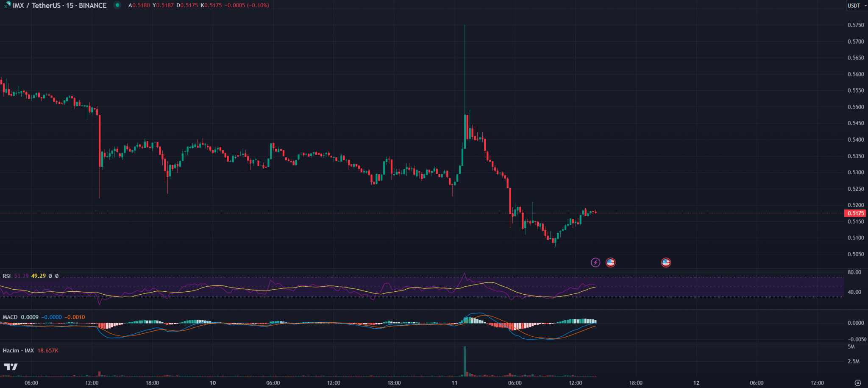Open chart settings gear in bottom corner
The image size is (868, 388).
tap(858, 383)
